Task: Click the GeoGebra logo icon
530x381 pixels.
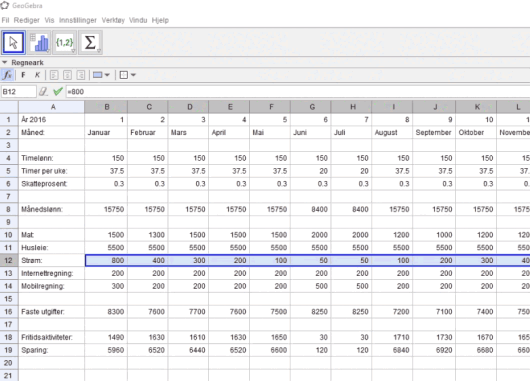Action: coord(5,5)
